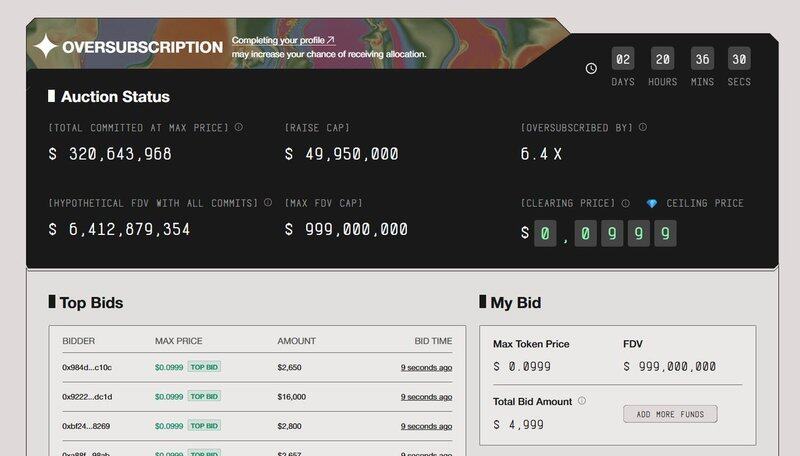Click bidder address 0xbf24...8269
The width and height of the screenshot is (800, 456).
click(87, 426)
